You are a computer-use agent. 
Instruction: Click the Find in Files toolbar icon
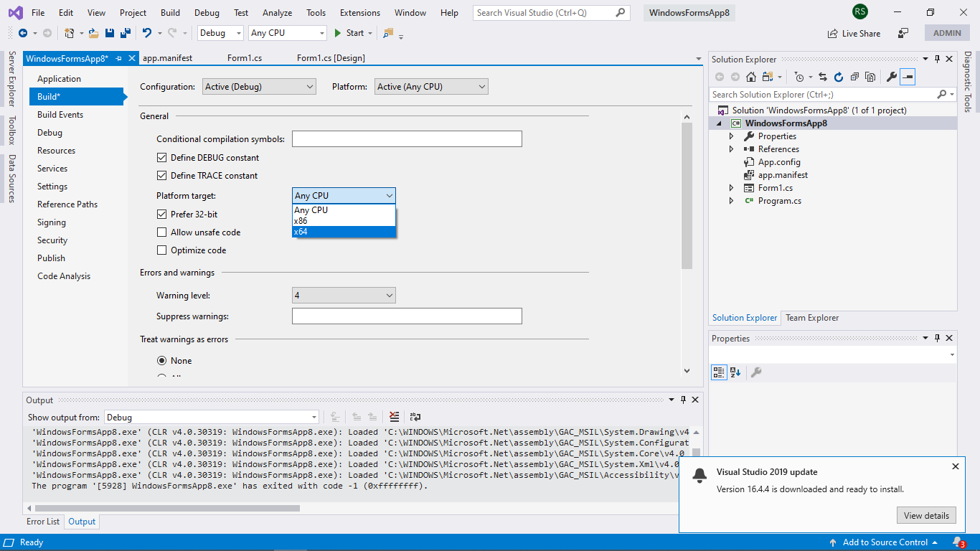tap(388, 33)
